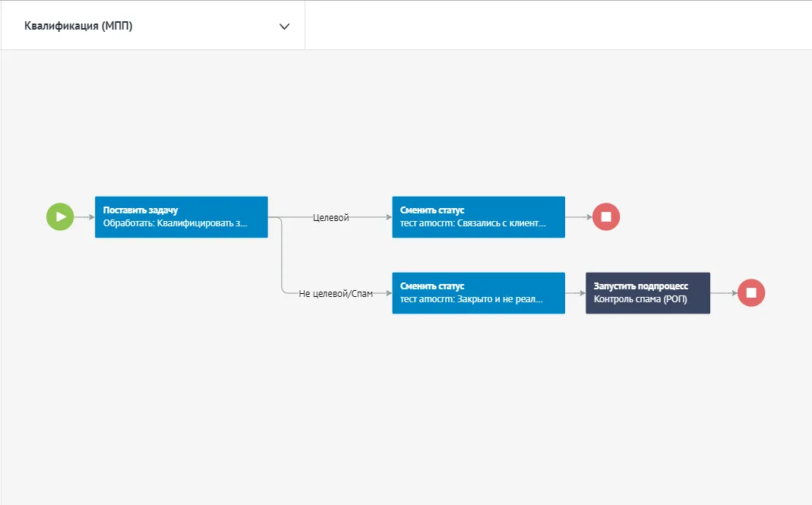Click the red stop node after Контроль спама
Image resolution: width=812 pixels, height=505 pixels.
pyautogui.click(x=751, y=292)
